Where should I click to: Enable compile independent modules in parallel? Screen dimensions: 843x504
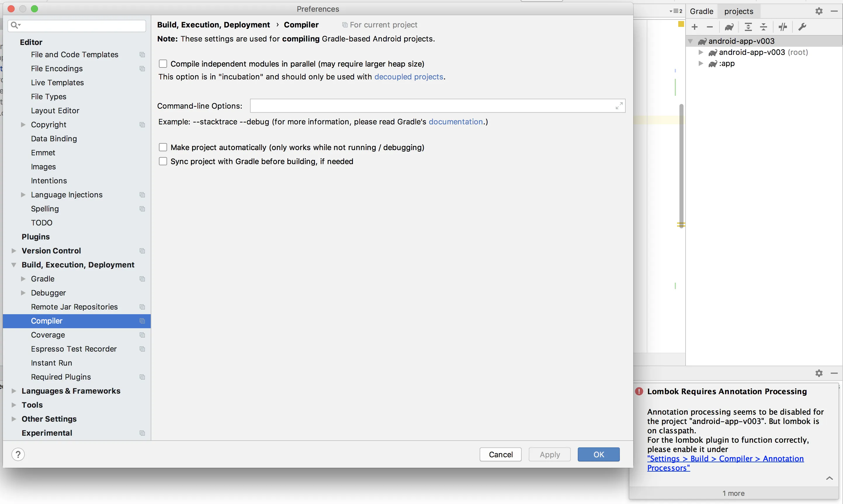coord(163,64)
